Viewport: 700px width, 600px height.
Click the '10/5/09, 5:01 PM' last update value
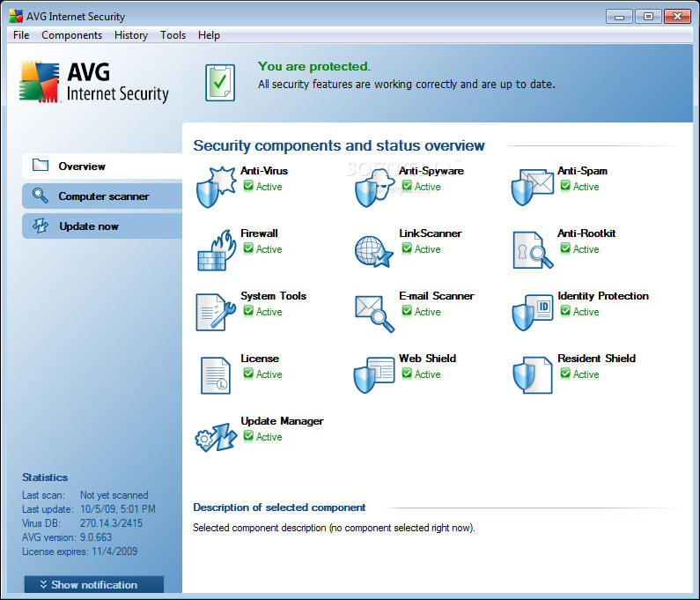[x=117, y=509]
